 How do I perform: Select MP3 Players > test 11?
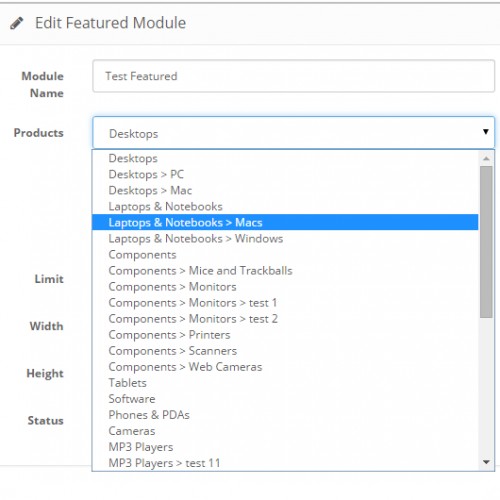[x=285, y=463]
